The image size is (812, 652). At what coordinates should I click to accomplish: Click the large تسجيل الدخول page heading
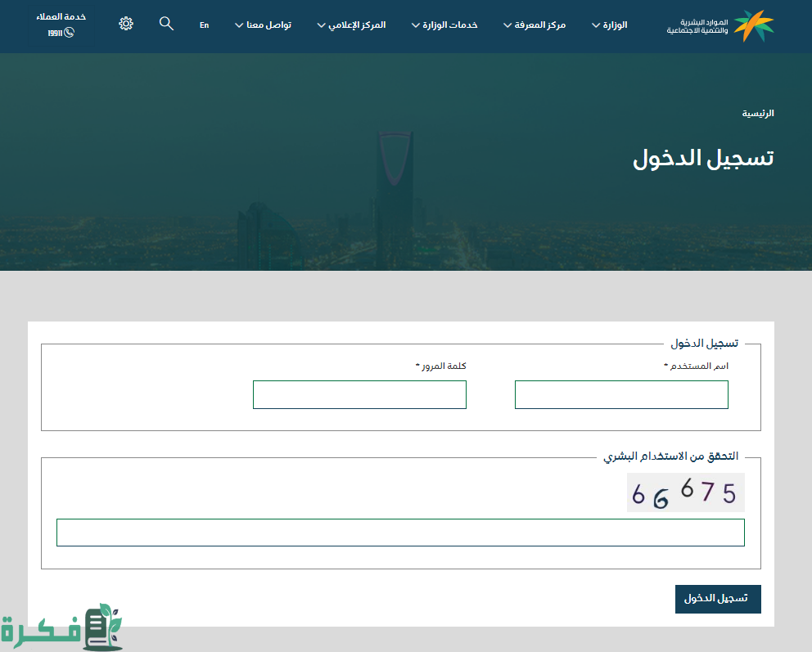[x=703, y=158]
